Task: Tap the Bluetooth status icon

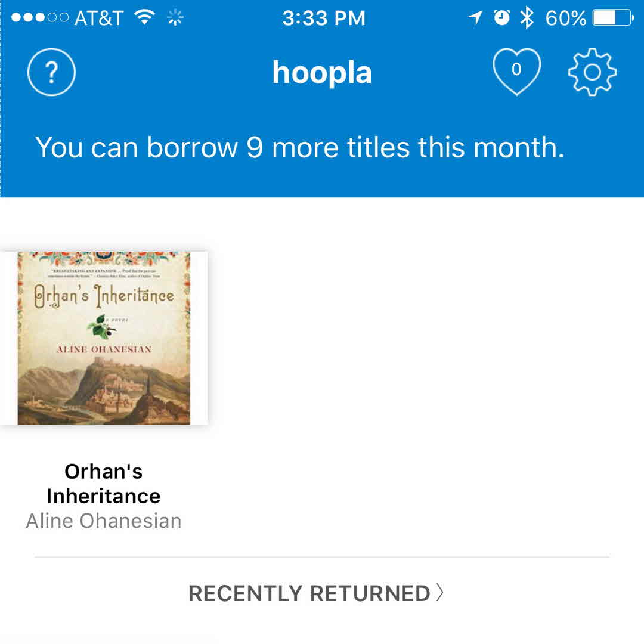Action: 527,18
